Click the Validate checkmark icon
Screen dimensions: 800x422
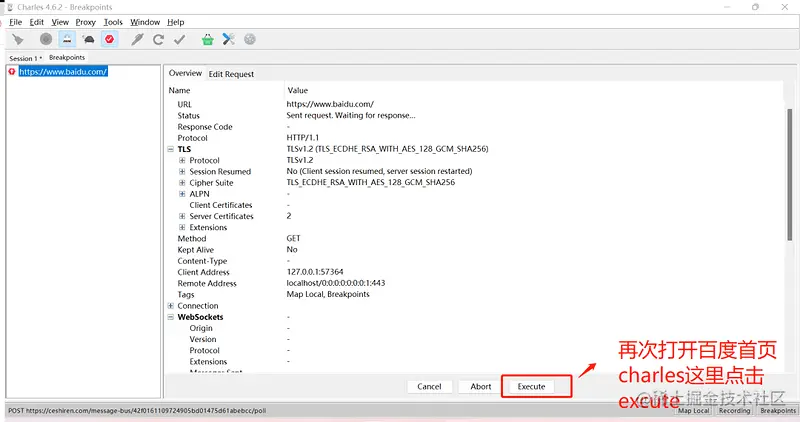pyautogui.click(x=179, y=39)
